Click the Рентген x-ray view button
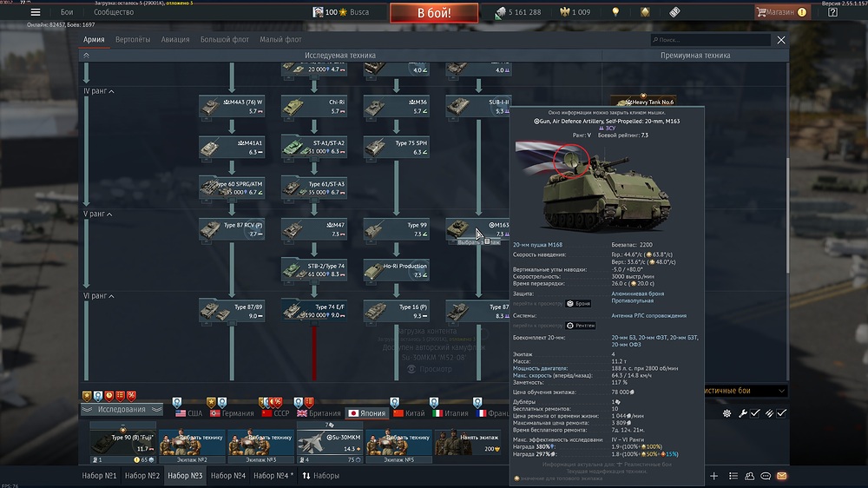The image size is (868, 488). pos(581,326)
